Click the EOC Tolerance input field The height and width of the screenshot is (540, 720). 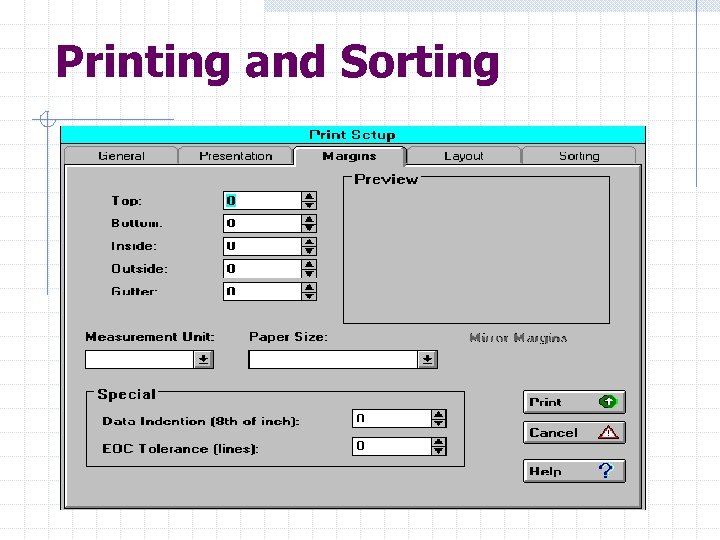click(392, 446)
